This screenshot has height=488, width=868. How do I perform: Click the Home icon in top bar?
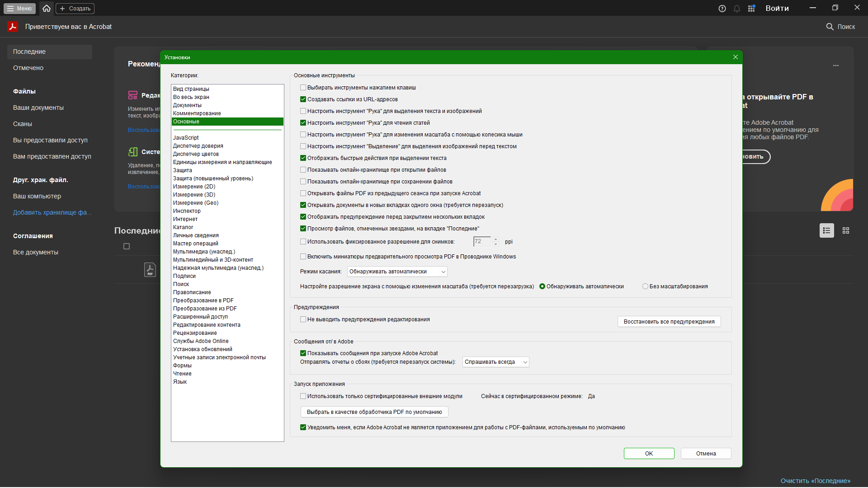click(47, 8)
